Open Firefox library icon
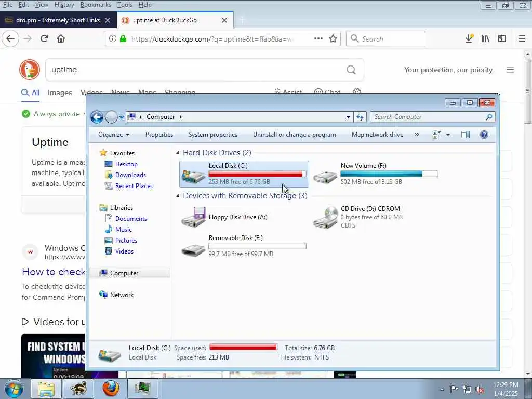 tap(486, 38)
